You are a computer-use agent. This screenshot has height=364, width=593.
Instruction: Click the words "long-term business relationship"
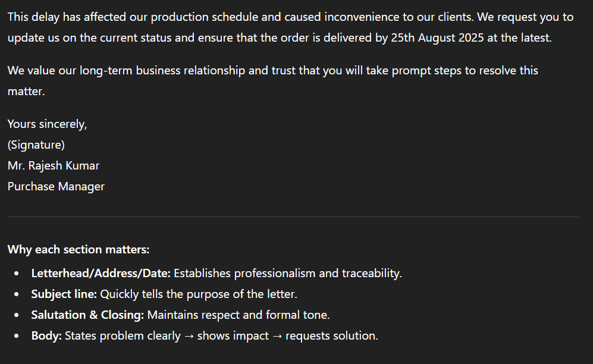click(x=162, y=71)
